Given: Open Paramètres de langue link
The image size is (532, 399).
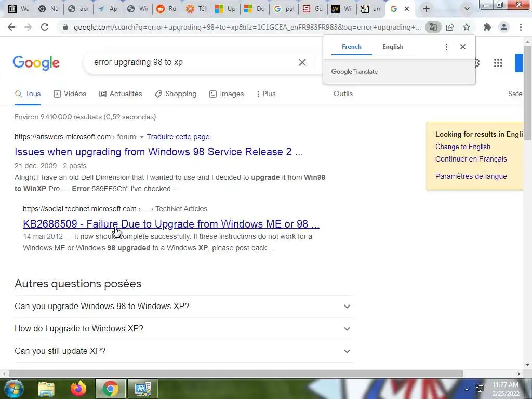Looking at the screenshot, I should (471, 177).
